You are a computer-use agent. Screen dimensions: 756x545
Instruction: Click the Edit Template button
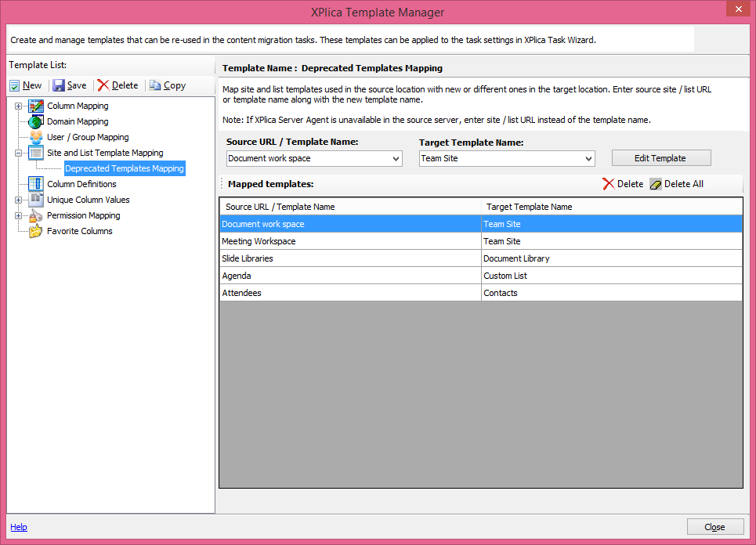coord(661,158)
